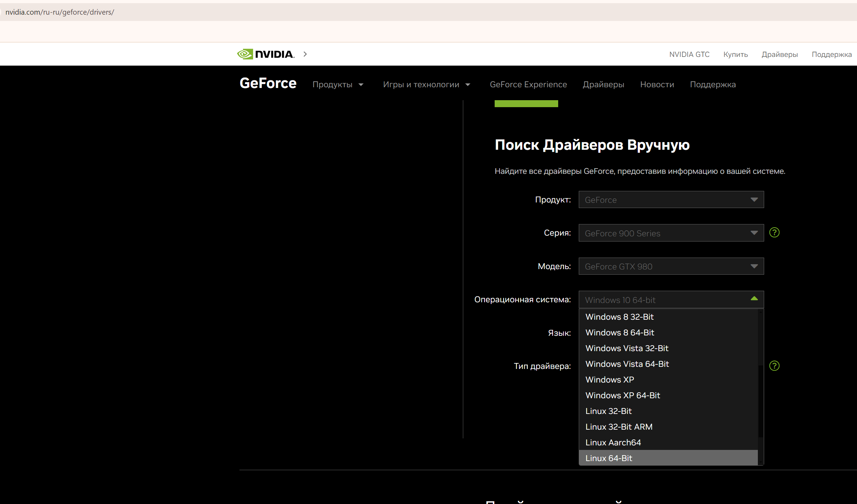Click Купить in the top bar

tap(736, 54)
